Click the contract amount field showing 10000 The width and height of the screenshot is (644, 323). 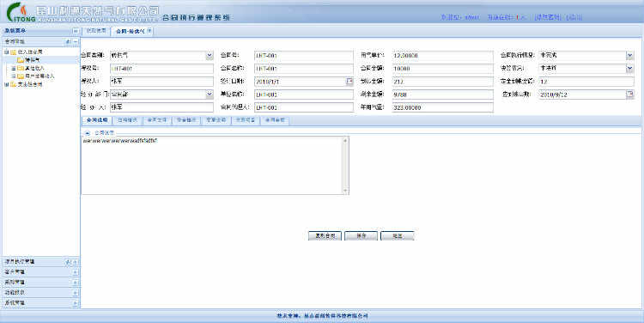click(442, 69)
